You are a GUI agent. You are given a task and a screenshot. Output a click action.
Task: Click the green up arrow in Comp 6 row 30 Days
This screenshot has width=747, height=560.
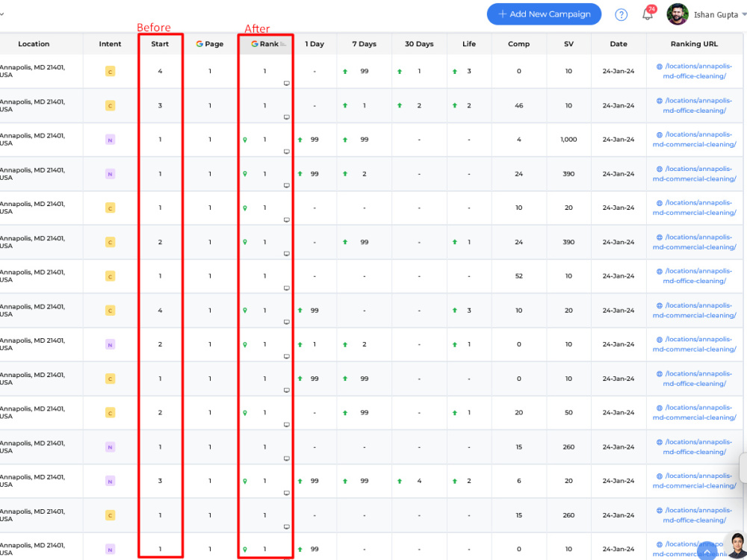click(x=400, y=481)
